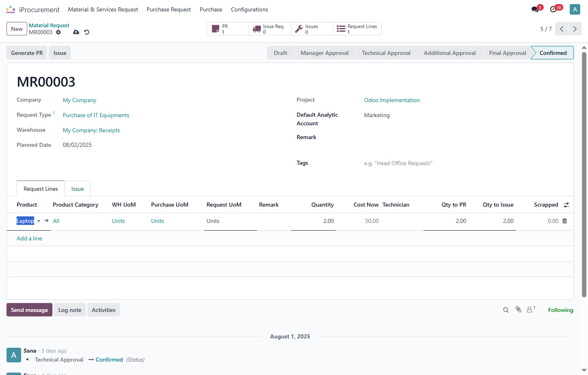Select the Manager Approval status stage

(x=324, y=53)
